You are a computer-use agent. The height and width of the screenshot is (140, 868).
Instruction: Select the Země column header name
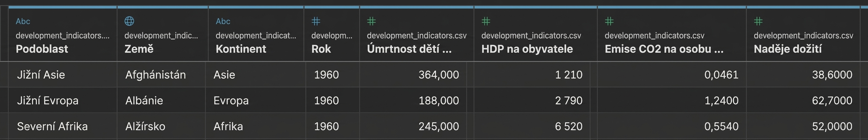139,49
